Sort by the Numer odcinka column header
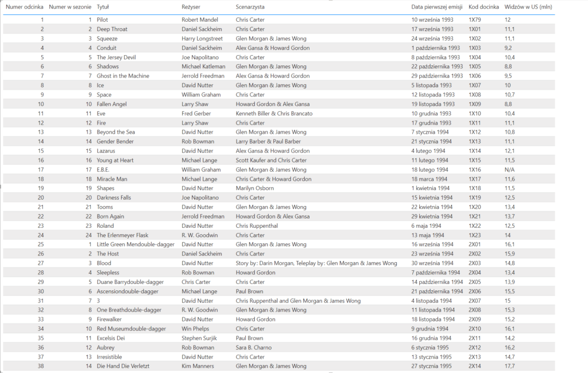The width and height of the screenshot is (588, 373). [x=24, y=7]
